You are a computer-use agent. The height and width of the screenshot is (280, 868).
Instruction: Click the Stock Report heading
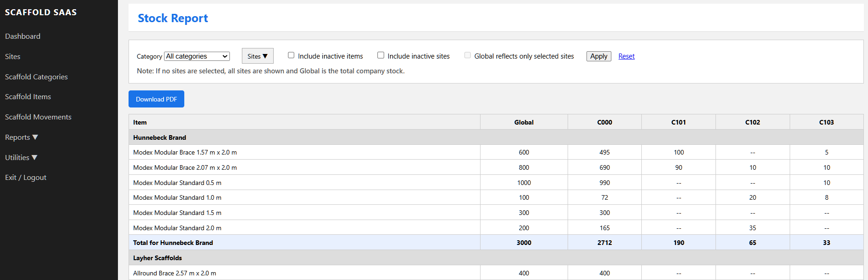click(173, 18)
